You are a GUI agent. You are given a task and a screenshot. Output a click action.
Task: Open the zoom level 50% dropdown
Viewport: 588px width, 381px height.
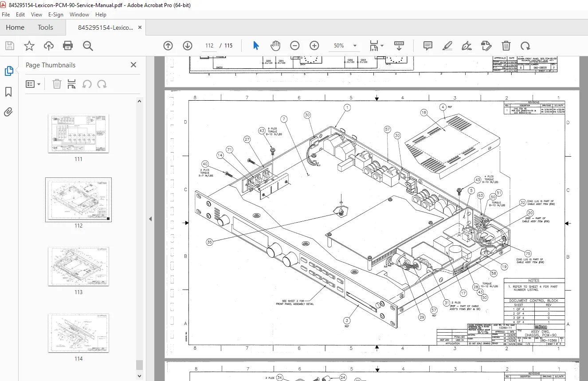click(x=345, y=46)
